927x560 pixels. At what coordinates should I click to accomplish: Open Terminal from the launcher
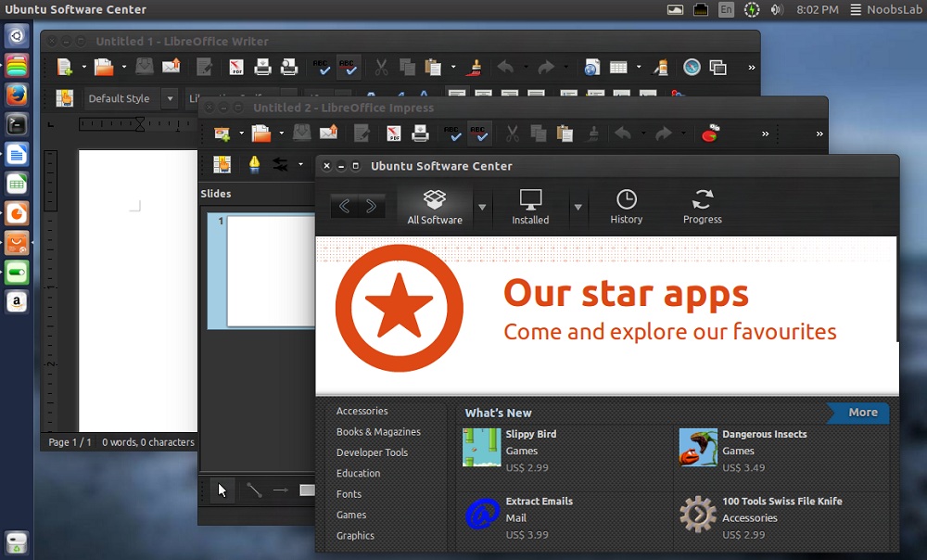click(x=17, y=124)
